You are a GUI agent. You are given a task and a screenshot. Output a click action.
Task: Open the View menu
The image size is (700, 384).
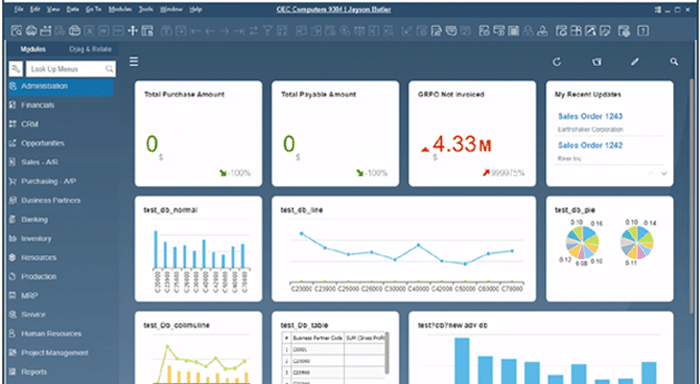tap(53, 9)
